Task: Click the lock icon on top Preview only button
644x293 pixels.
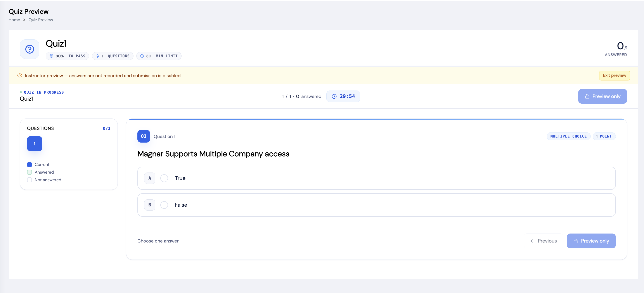Action: tap(587, 96)
